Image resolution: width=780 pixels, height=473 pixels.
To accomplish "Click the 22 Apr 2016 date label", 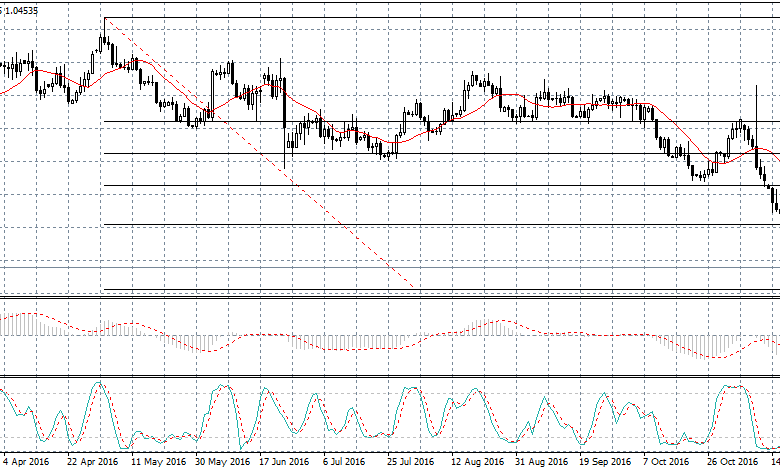I will [91, 462].
